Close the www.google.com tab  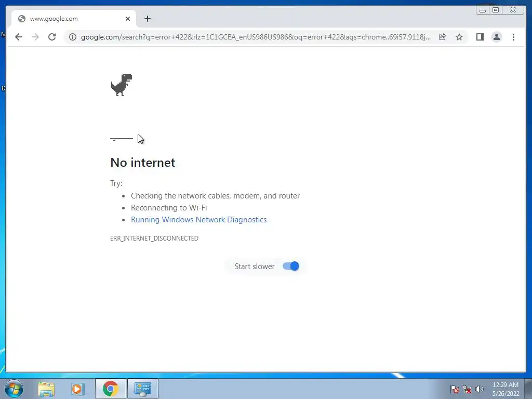pyautogui.click(x=128, y=19)
